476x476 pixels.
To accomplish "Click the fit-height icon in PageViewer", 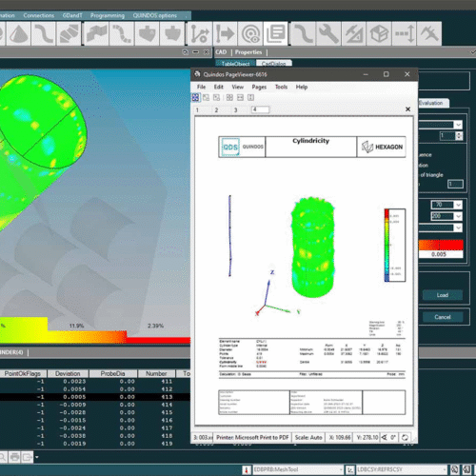I will point(250,97).
